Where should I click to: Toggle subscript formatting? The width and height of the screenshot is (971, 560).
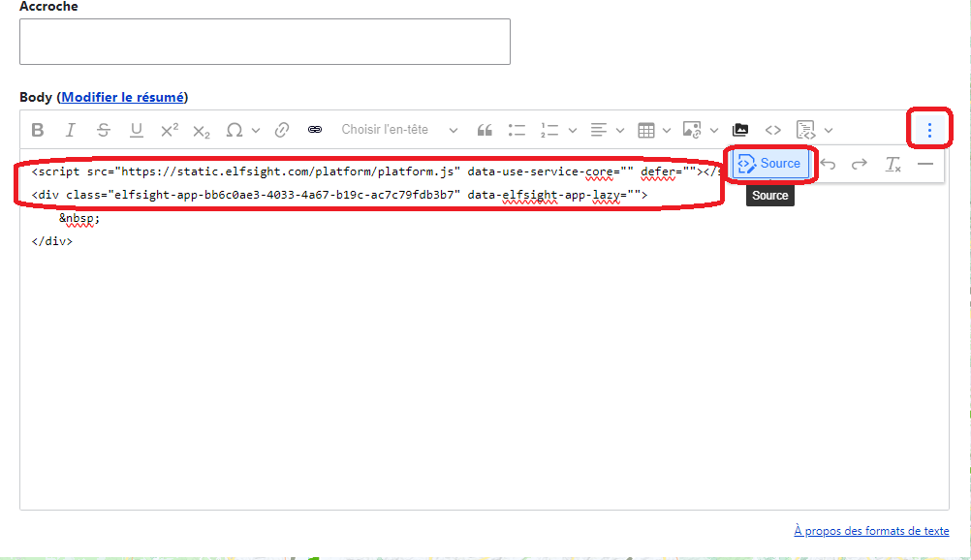coord(200,129)
